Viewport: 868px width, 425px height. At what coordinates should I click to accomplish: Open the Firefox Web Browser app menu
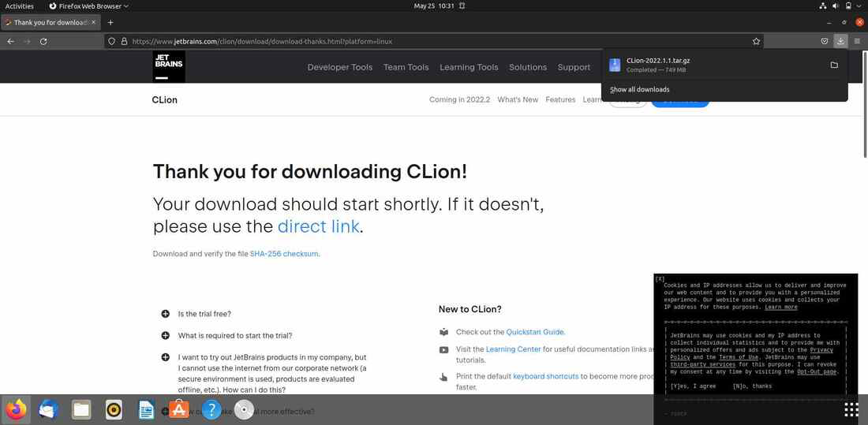[88, 6]
